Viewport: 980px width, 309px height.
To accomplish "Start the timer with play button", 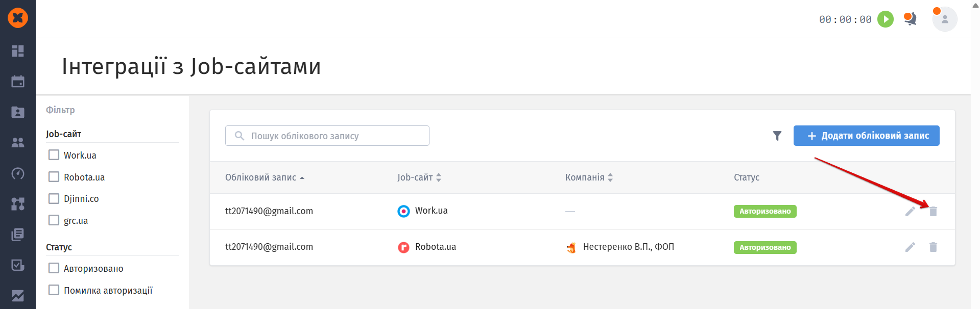I will [886, 19].
